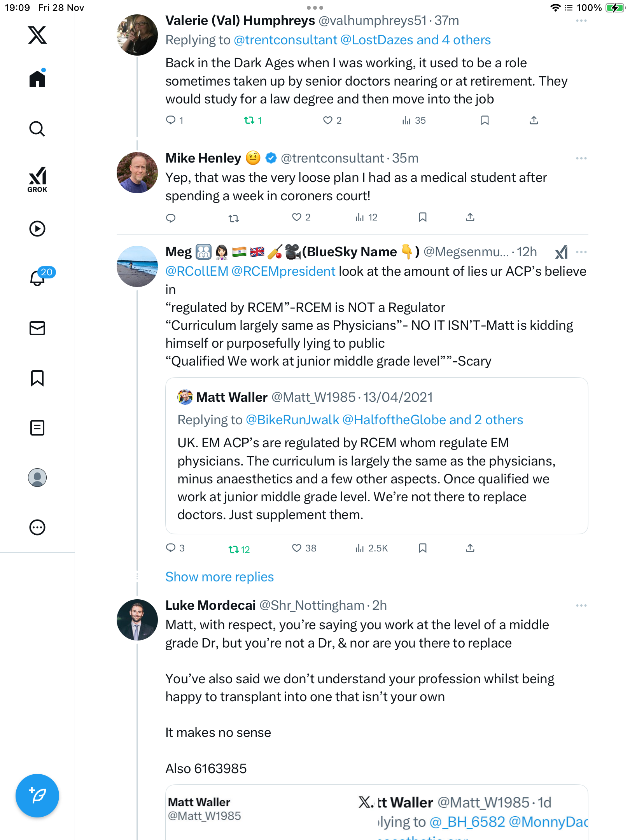Viewport: 630px width, 840px height.
Task: Tap the compose new post button
Action: (37, 796)
